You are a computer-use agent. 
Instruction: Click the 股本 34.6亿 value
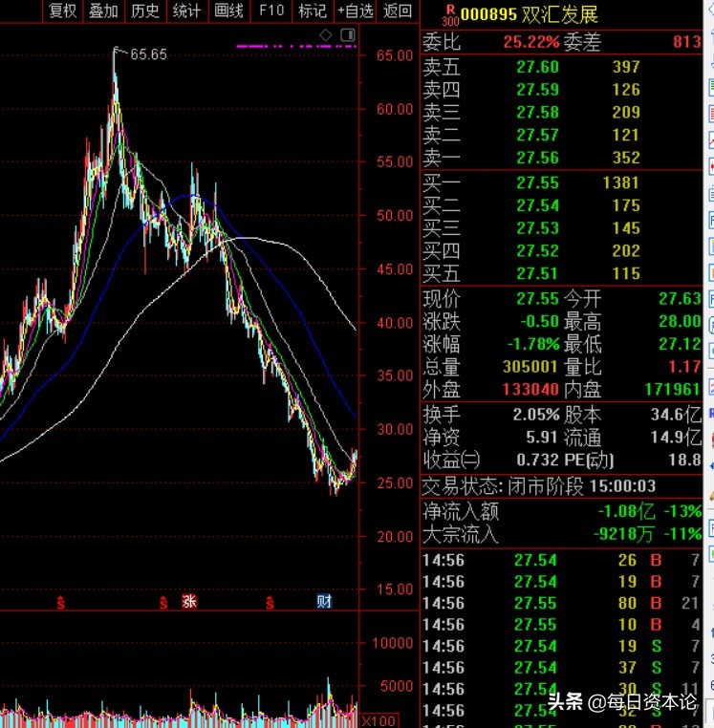coord(676,414)
